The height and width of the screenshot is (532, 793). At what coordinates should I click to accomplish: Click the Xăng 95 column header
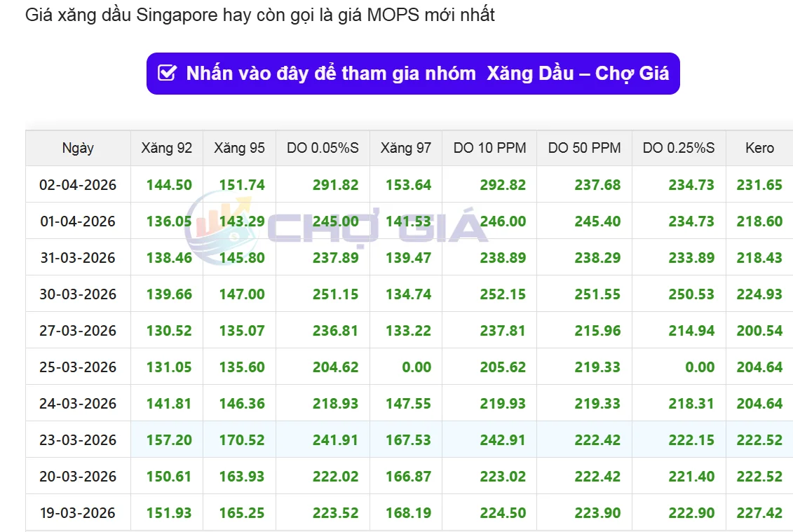239,148
